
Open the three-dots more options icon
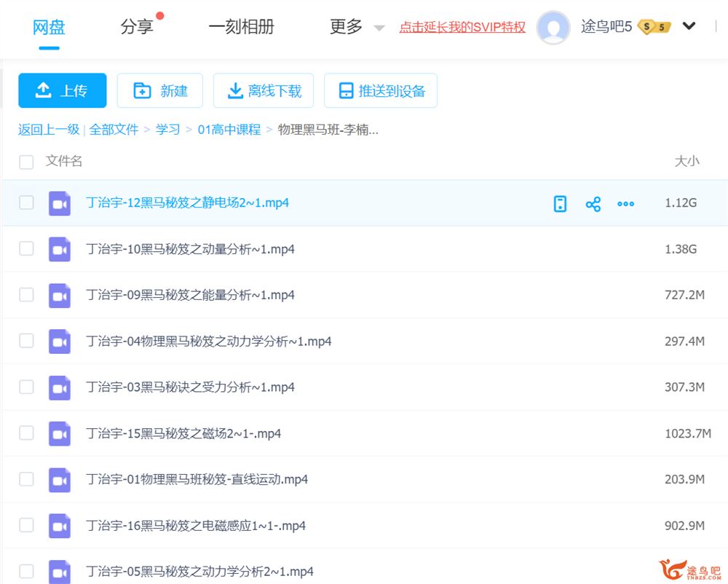(625, 204)
